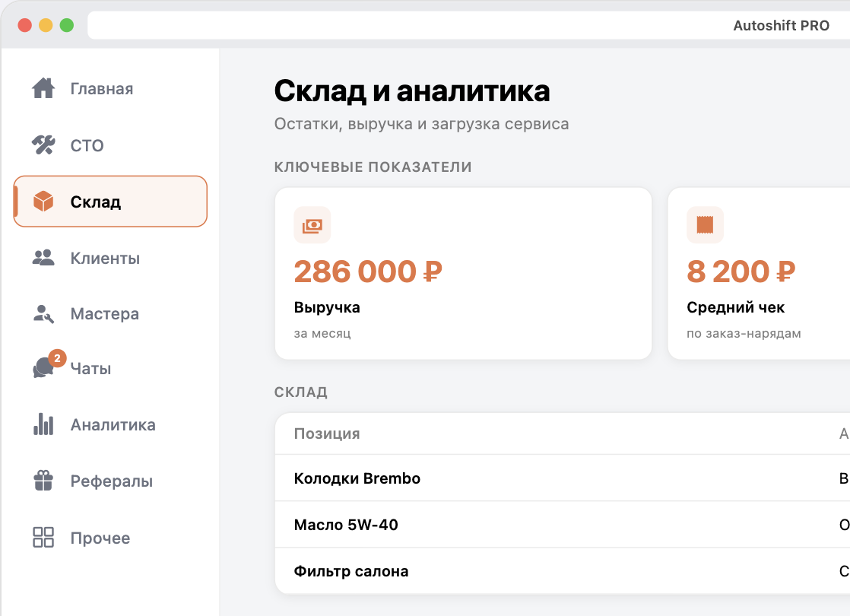Click the Выручка card title

(327, 307)
